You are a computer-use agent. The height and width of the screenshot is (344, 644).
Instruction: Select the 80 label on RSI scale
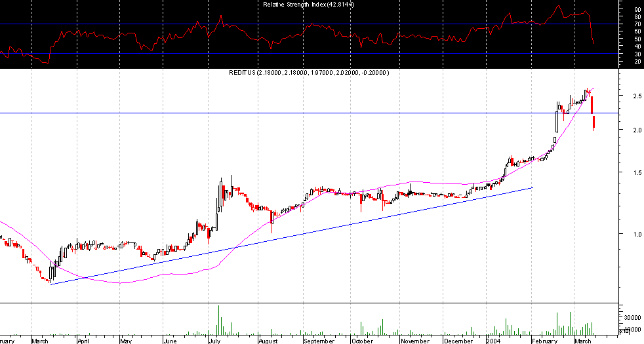(637, 17)
